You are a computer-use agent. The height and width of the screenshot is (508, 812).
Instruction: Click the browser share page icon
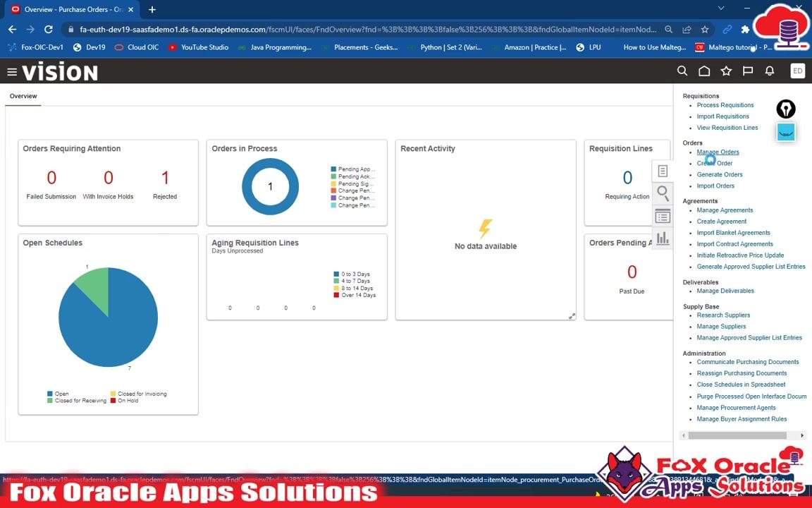coord(687,30)
